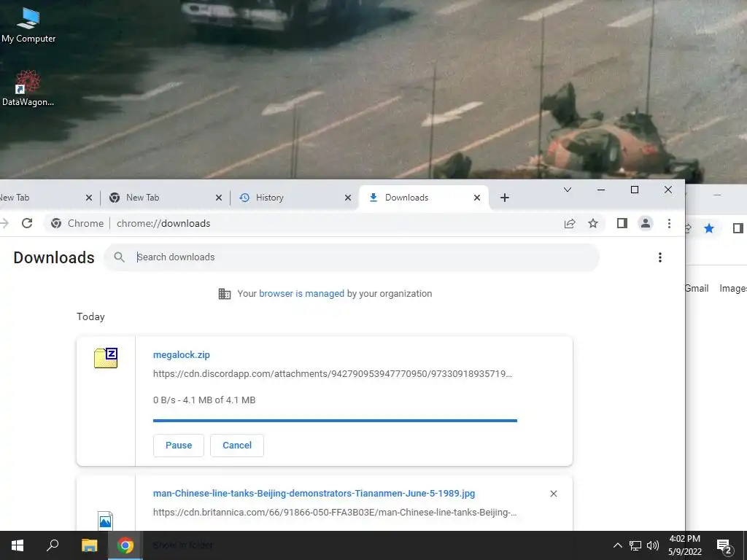Click the megalock.zip download progress bar
The width and height of the screenshot is (747, 560).
[335, 421]
